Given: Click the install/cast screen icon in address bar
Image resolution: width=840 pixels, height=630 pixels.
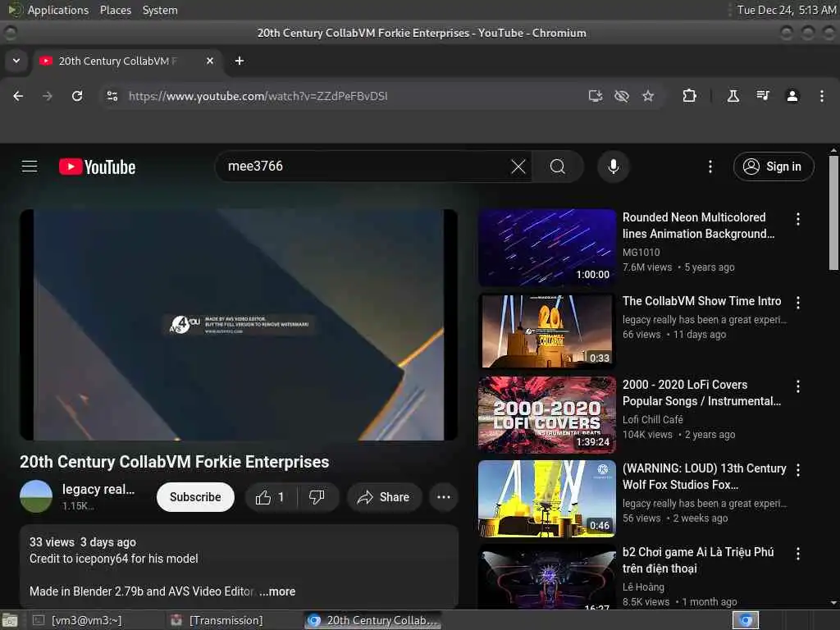Looking at the screenshot, I should [x=596, y=96].
